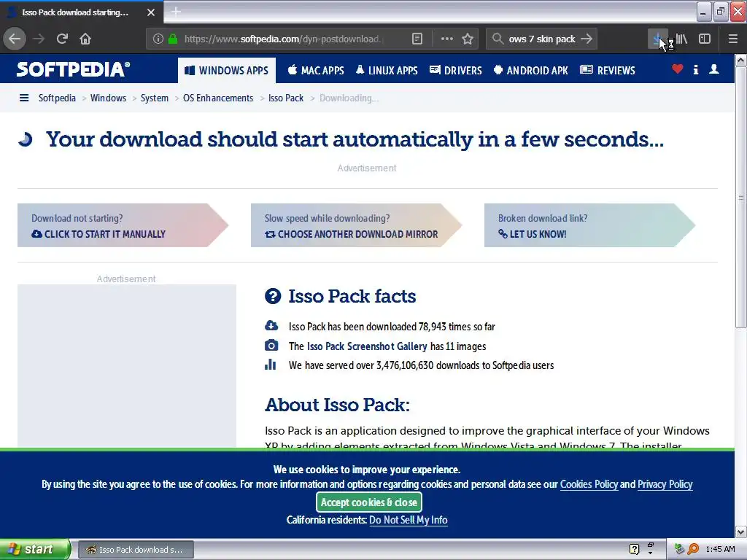Open Isso Pack breadcrumb link
Screen dimensions: 747x560
(x=286, y=98)
